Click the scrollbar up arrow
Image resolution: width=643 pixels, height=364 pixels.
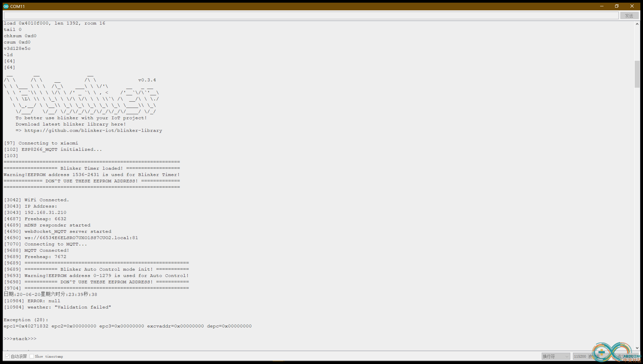[x=637, y=24]
